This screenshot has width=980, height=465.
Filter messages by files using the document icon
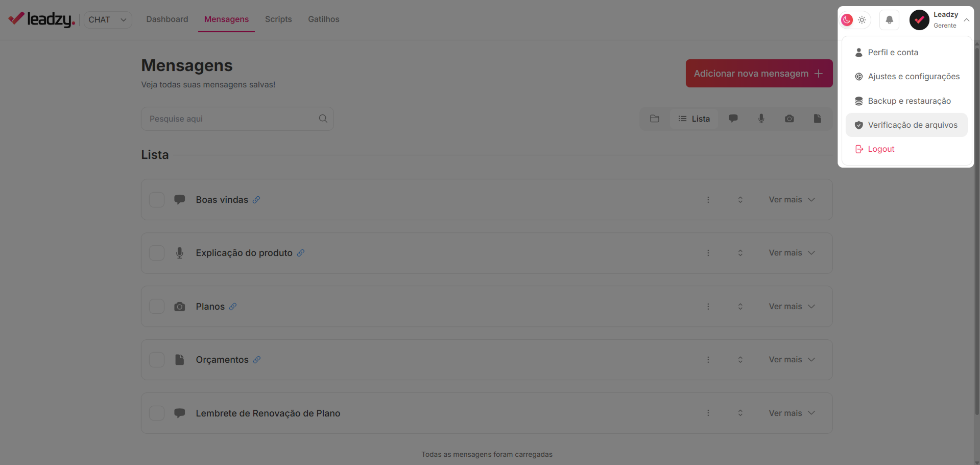pyautogui.click(x=817, y=118)
